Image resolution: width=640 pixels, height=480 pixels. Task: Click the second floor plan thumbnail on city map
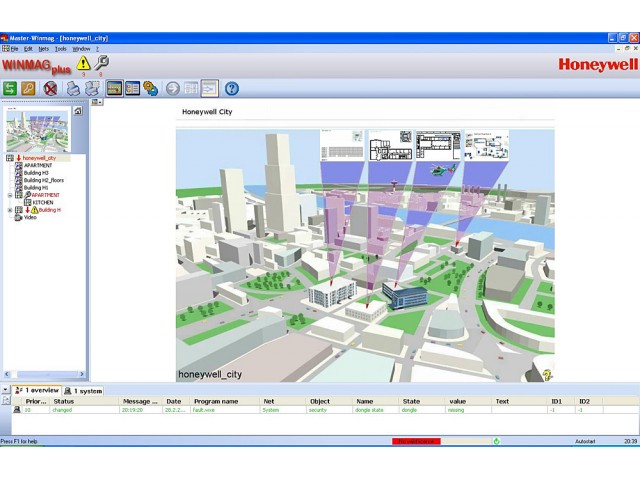[390, 145]
